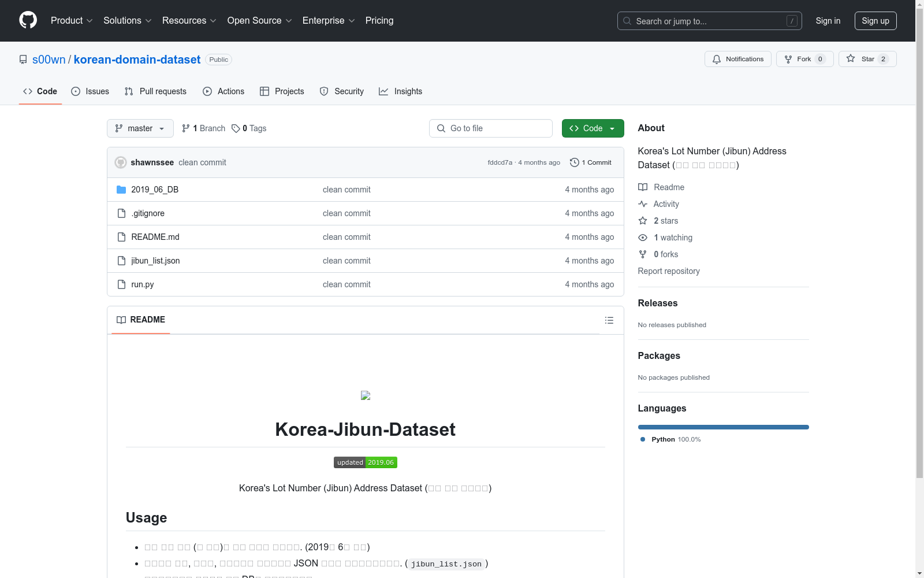Image resolution: width=924 pixels, height=578 pixels.
Task: Click the updated 2019.06 badge
Action: [366, 462]
